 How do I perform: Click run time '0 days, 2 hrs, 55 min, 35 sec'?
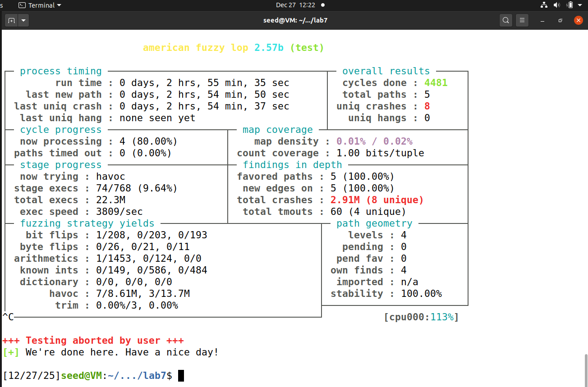[204, 83]
